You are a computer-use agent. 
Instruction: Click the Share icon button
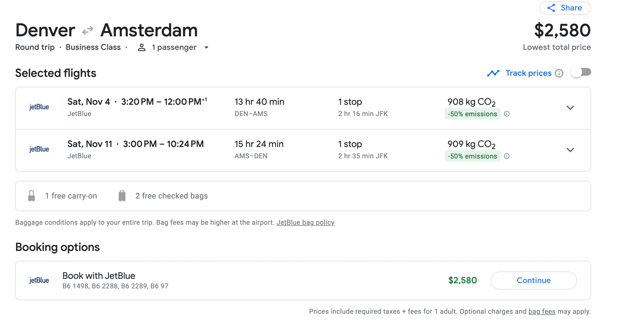pos(551,8)
